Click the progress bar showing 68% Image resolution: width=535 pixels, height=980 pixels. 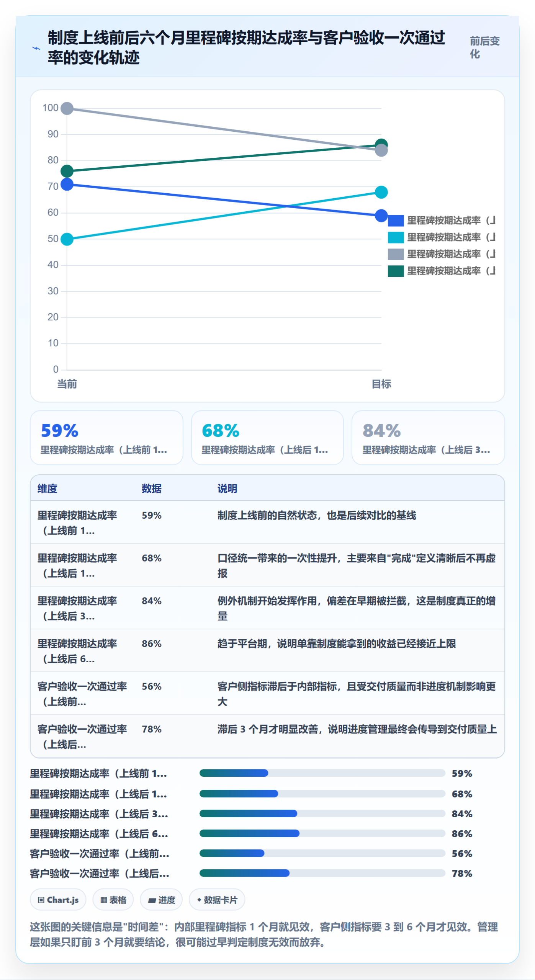click(322, 794)
